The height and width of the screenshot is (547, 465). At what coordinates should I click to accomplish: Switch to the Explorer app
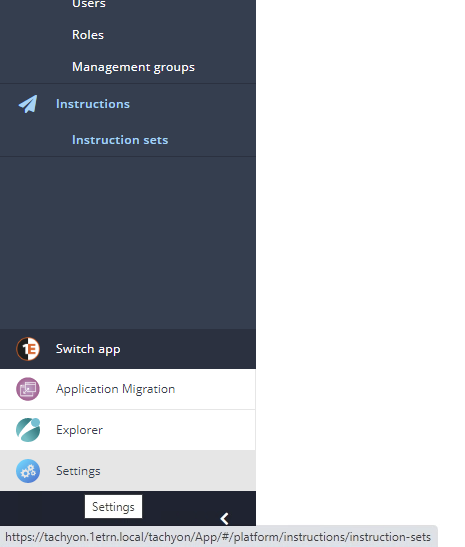coord(128,430)
